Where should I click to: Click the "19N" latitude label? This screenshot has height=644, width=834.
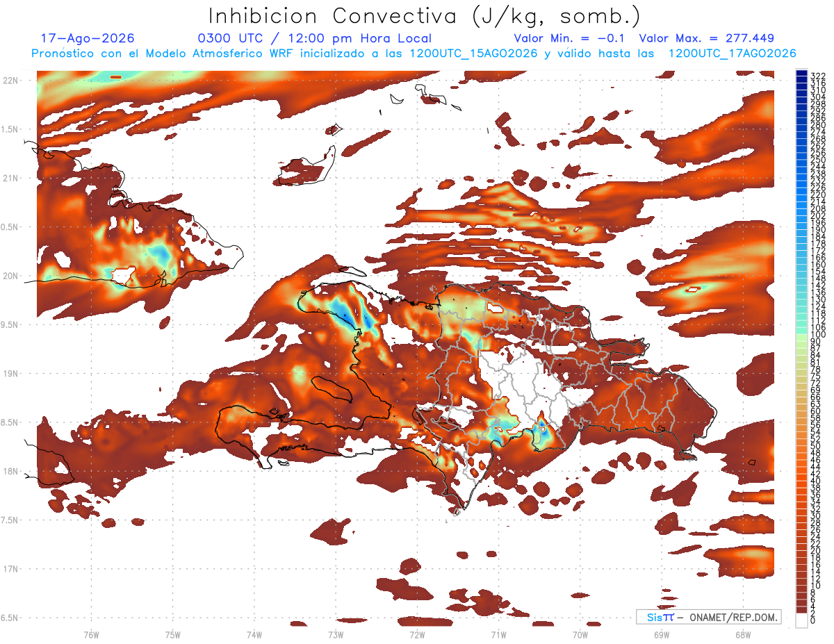tap(12, 374)
